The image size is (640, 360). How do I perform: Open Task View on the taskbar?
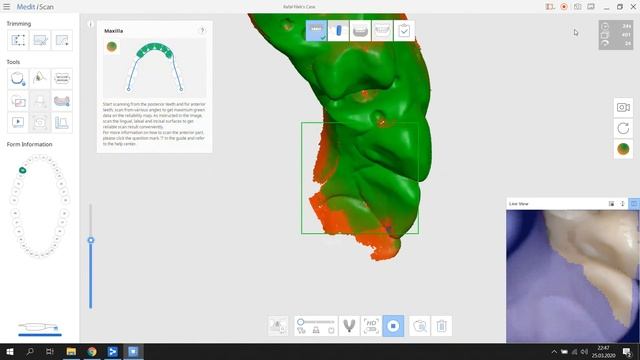tap(50, 351)
